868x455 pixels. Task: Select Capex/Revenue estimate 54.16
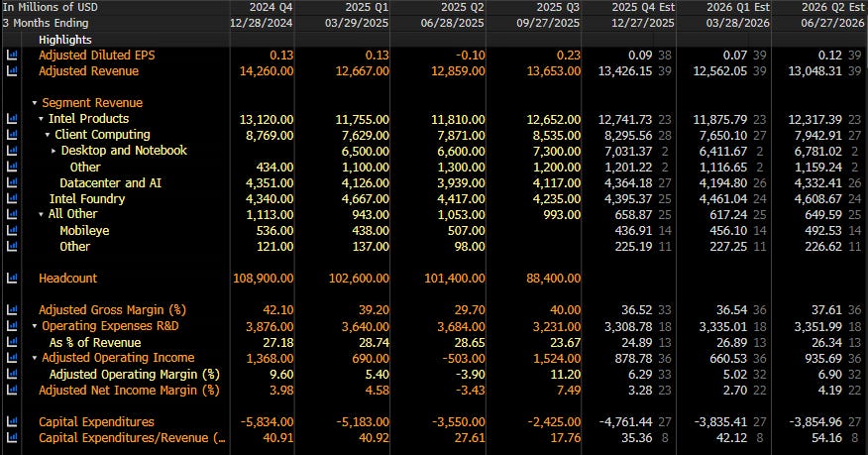(827, 438)
